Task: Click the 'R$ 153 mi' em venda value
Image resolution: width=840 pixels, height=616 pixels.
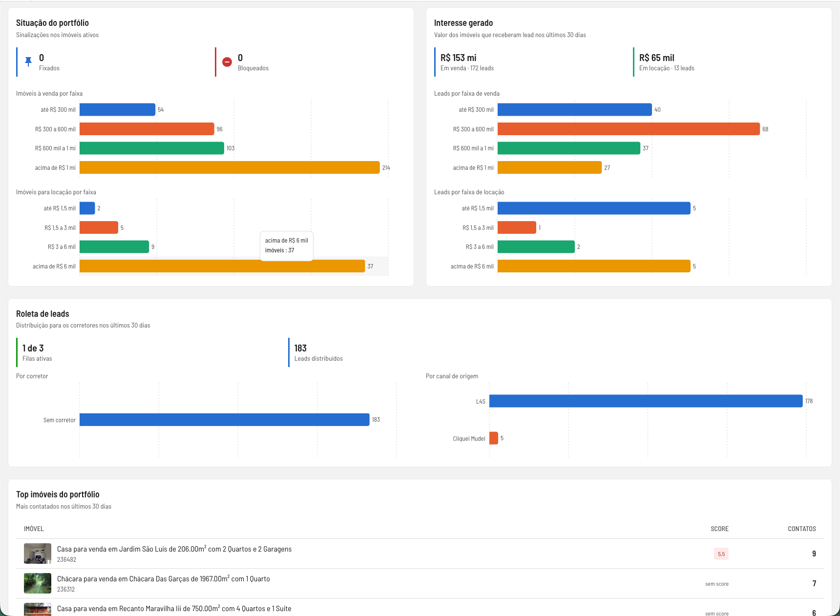Action: (458, 58)
